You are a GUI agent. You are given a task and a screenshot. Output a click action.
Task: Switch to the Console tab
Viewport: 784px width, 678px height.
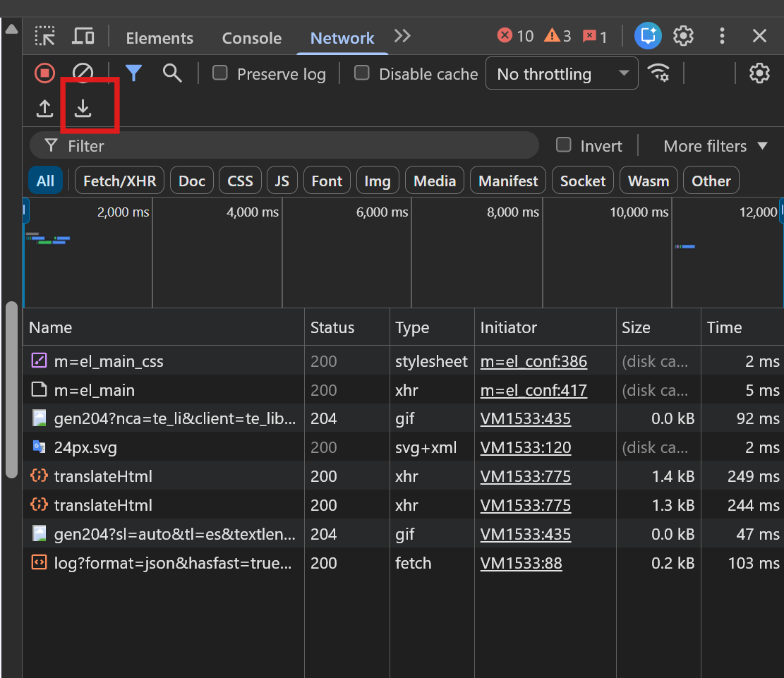251,38
